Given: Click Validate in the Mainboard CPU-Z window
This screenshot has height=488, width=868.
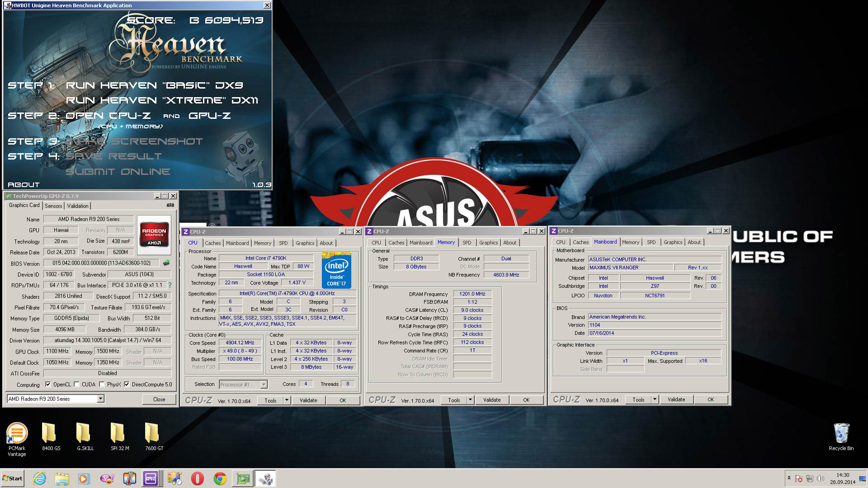Looking at the screenshot, I should (x=676, y=399).
